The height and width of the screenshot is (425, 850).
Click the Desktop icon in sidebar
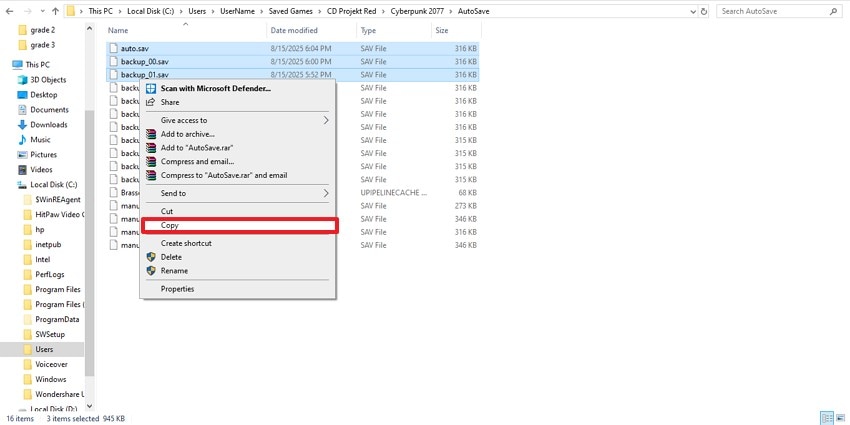(x=22, y=94)
